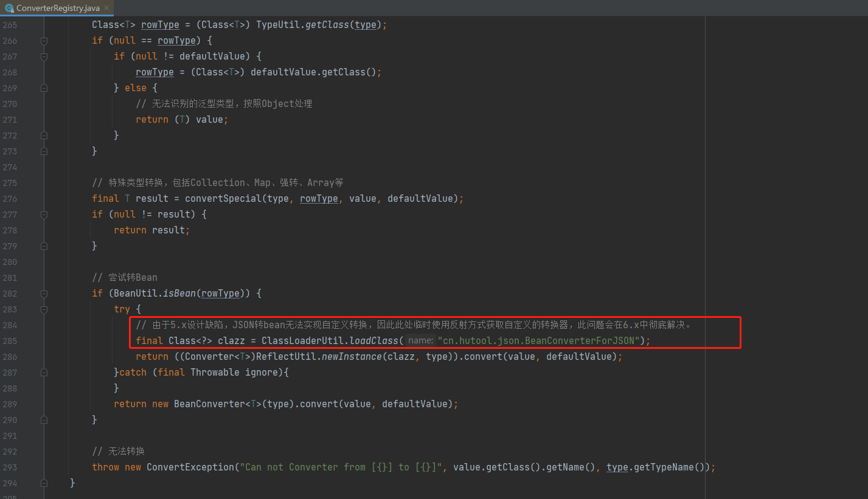Collapse the try block at line 283
Screen dimensions: 868x499
[43, 309]
